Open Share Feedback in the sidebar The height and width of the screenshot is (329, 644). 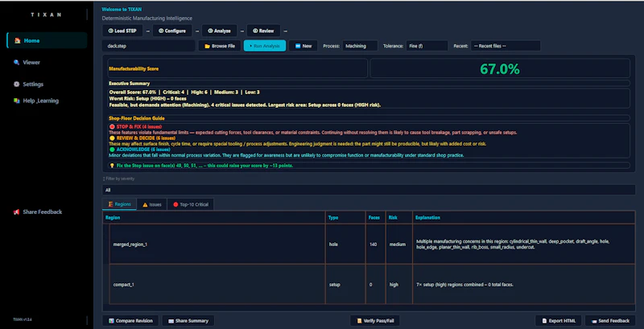38,212
